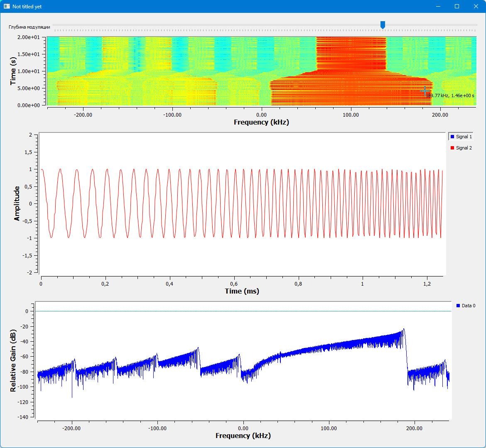486x448 pixels.
Task: Click the red band in the waterfall plot
Action: pos(351,54)
